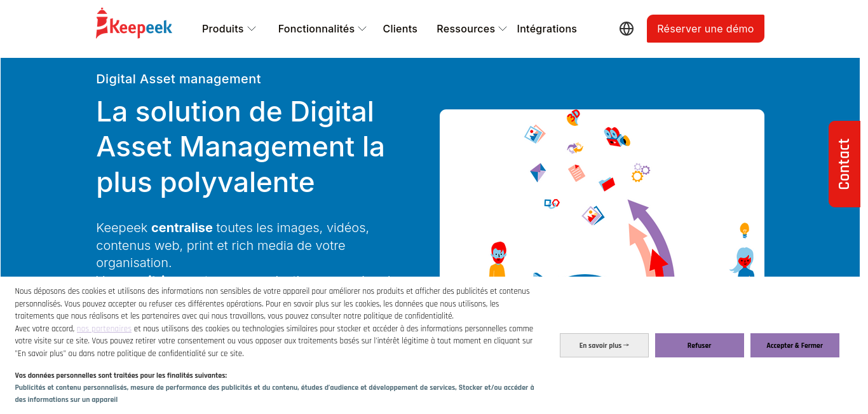This screenshot has height=414, width=868.
Task: Expand the Produits dropdown chevron
Action: point(252,29)
